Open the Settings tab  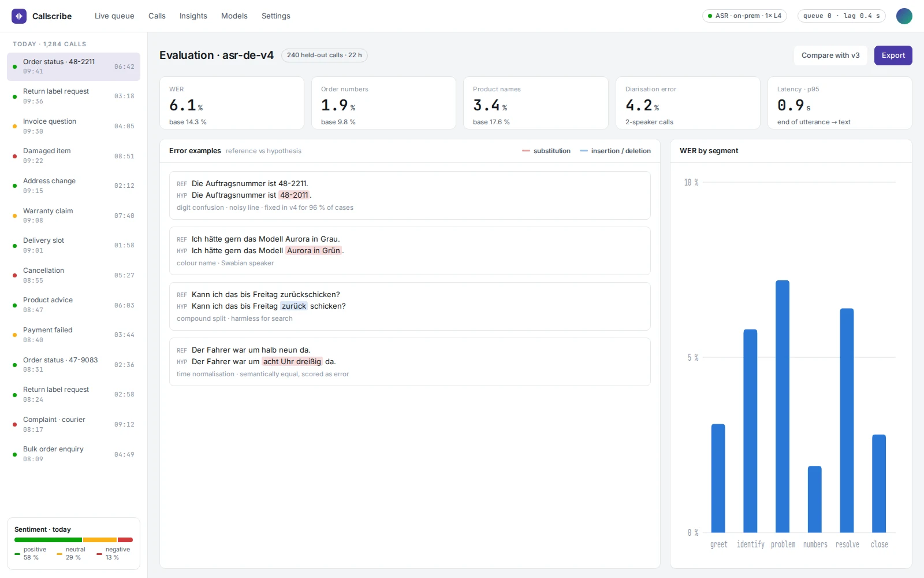(276, 16)
